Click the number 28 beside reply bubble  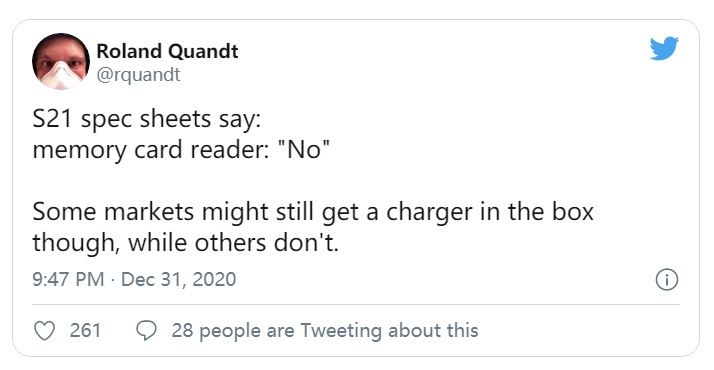[x=182, y=330]
